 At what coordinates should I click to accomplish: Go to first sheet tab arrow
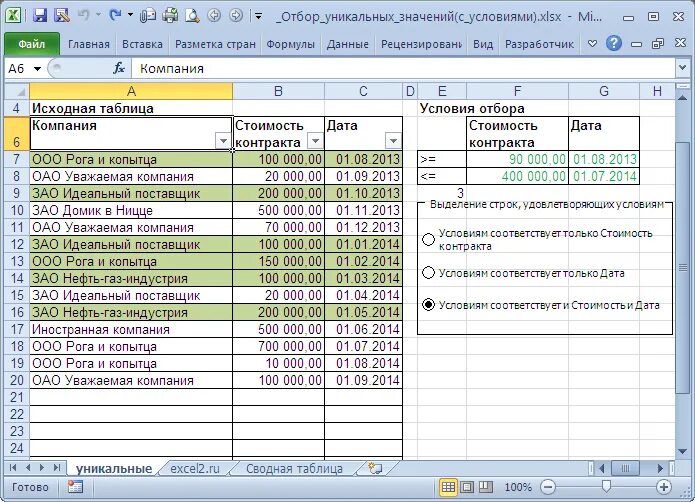coord(13,467)
